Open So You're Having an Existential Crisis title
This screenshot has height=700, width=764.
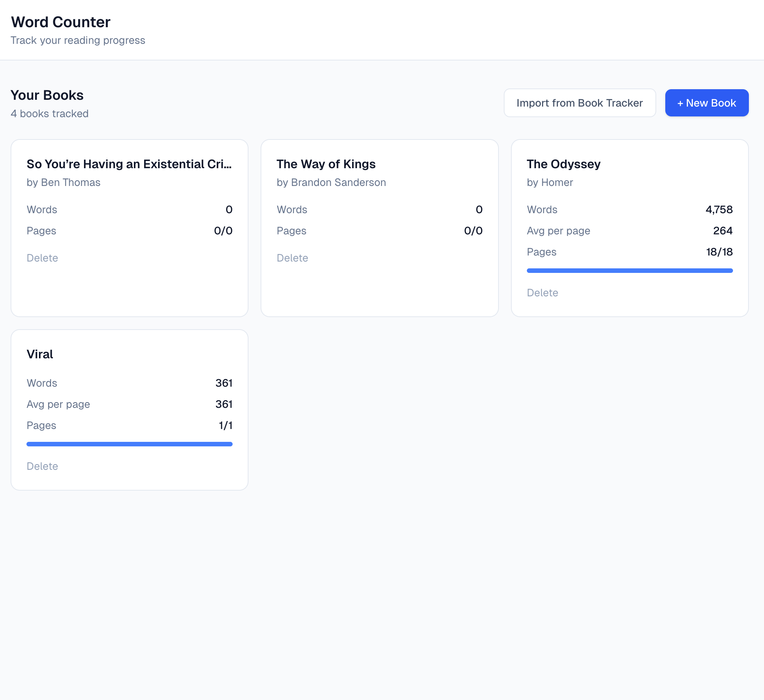pyautogui.click(x=129, y=164)
